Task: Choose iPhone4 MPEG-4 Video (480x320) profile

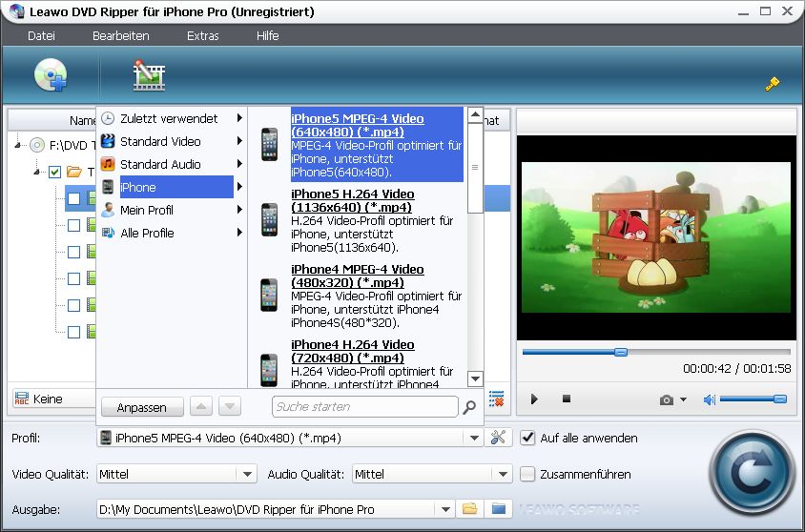Action: pos(377,296)
